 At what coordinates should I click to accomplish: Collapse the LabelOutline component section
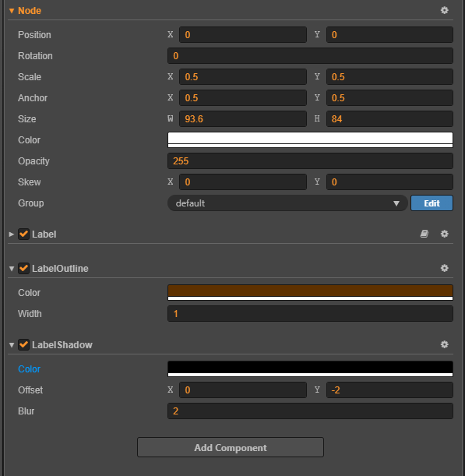[12, 268]
